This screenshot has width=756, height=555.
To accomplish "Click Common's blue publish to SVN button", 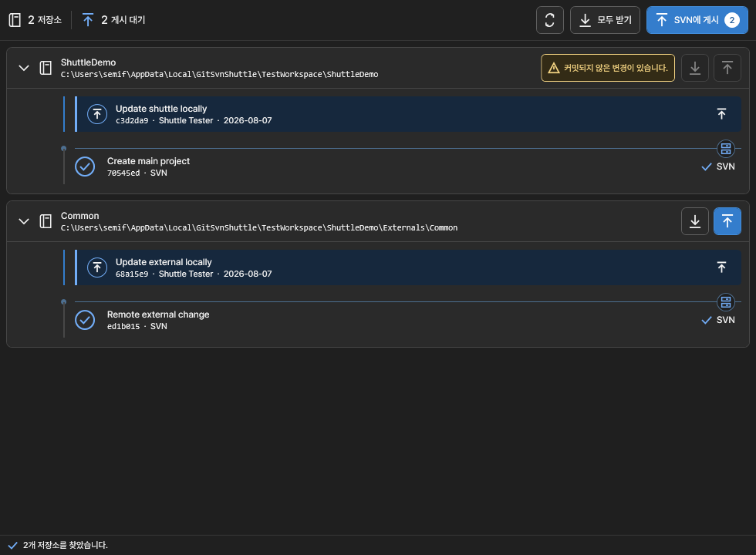I will (x=727, y=222).
